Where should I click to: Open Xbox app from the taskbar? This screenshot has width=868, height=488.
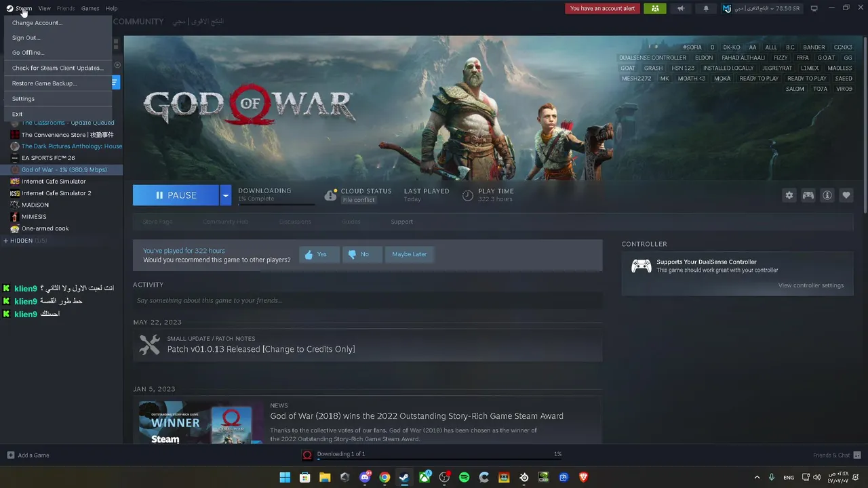(x=425, y=477)
